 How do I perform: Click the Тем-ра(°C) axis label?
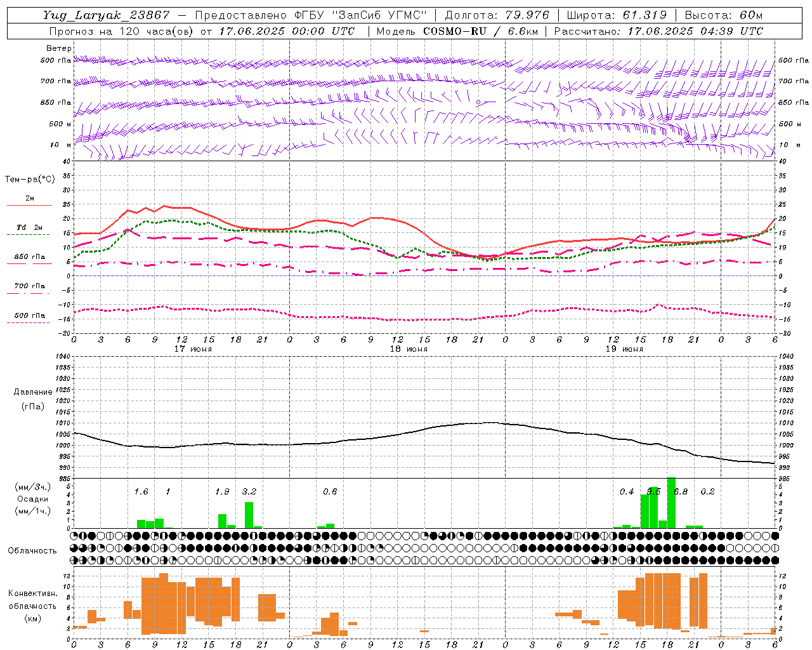point(30,180)
